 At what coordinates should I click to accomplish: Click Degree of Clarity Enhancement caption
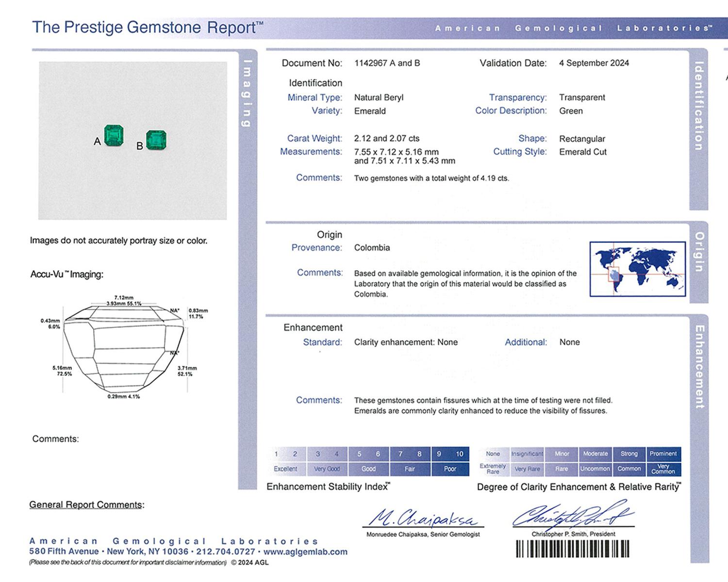(579, 487)
